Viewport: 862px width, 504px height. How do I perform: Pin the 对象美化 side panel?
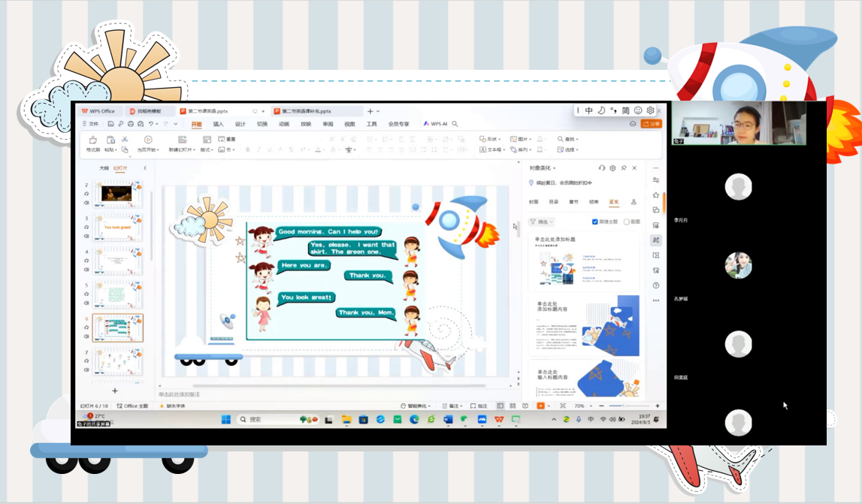pos(624,168)
